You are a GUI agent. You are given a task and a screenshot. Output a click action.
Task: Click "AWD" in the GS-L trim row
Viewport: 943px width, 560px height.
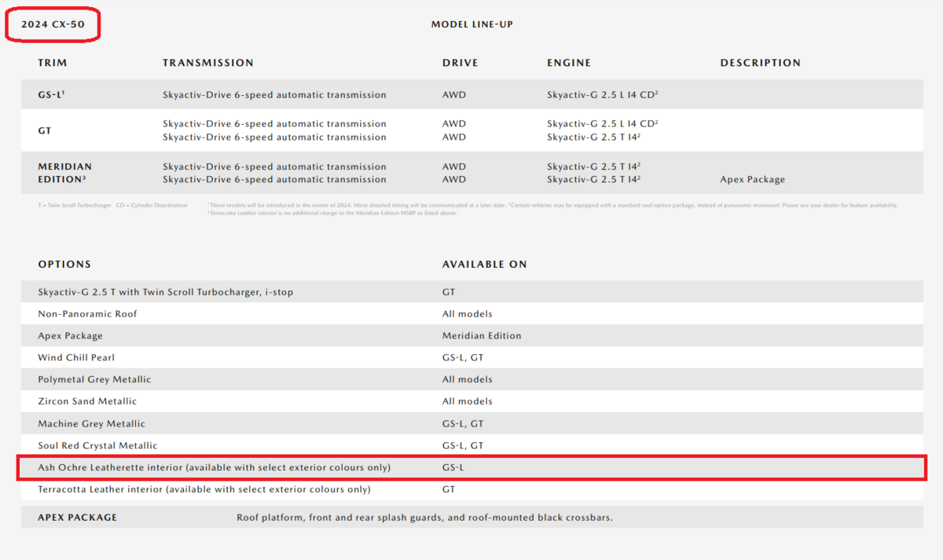pos(454,95)
